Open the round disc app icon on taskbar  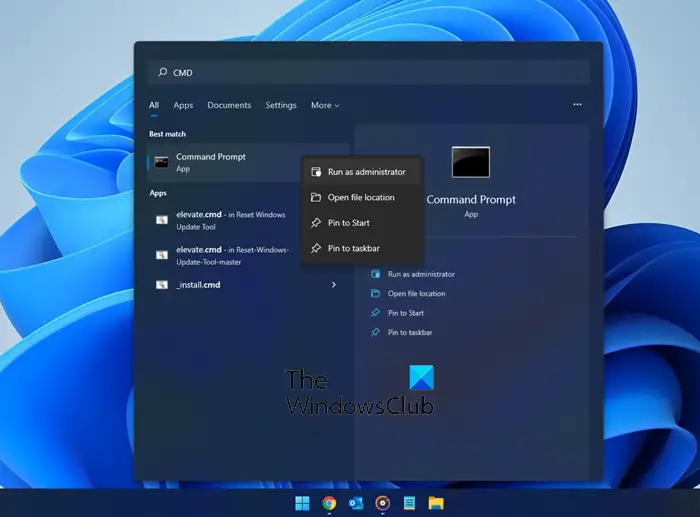click(383, 503)
